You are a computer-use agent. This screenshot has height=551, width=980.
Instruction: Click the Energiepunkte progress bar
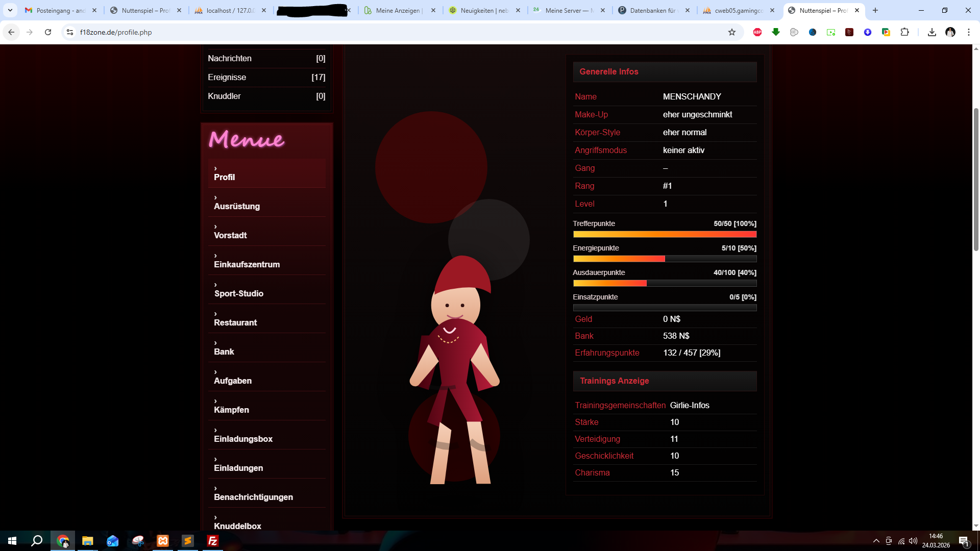click(x=665, y=259)
